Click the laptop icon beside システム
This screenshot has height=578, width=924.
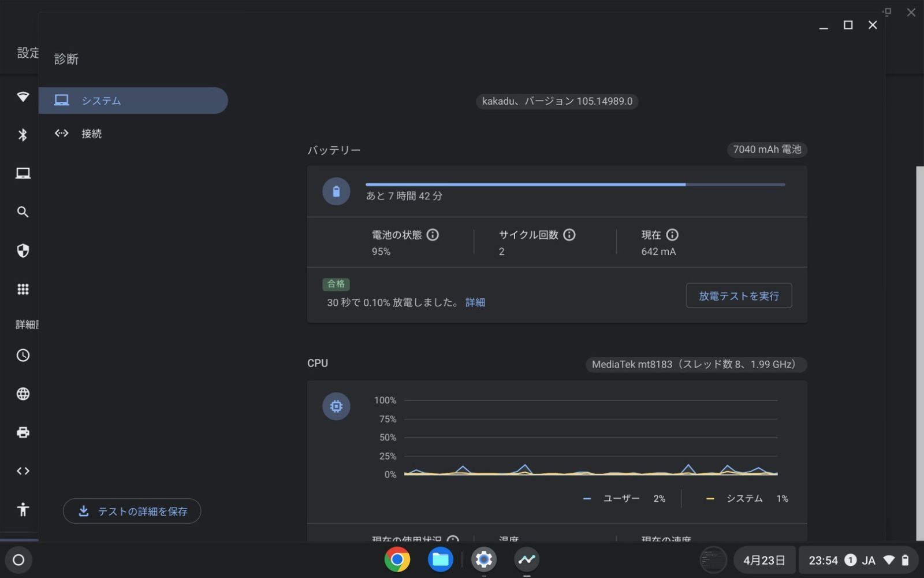pyautogui.click(x=61, y=101)
